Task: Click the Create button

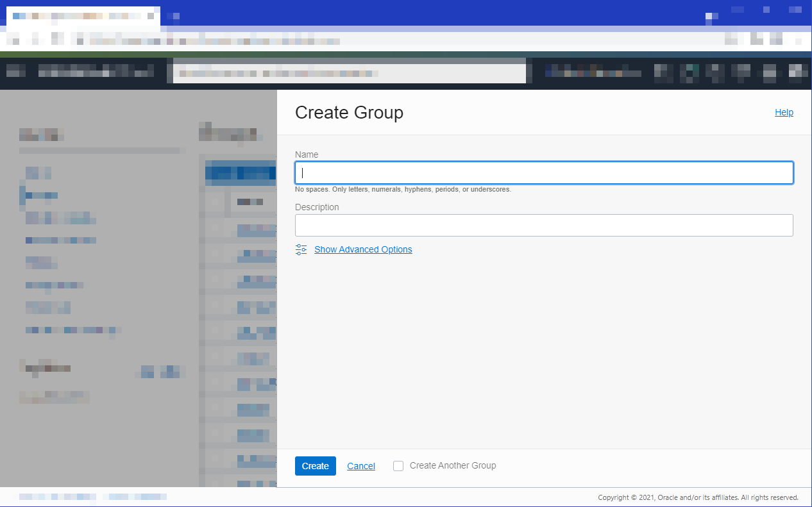Action: pos(315,466)
